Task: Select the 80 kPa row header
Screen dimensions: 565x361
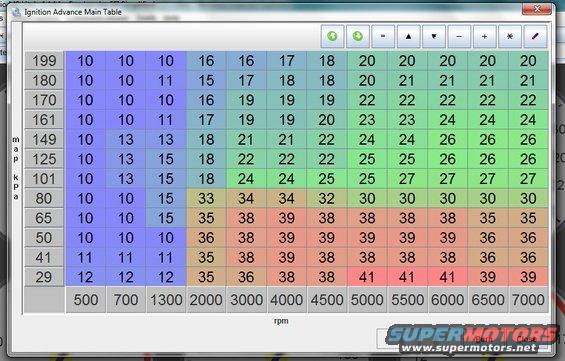Action: 44,198
